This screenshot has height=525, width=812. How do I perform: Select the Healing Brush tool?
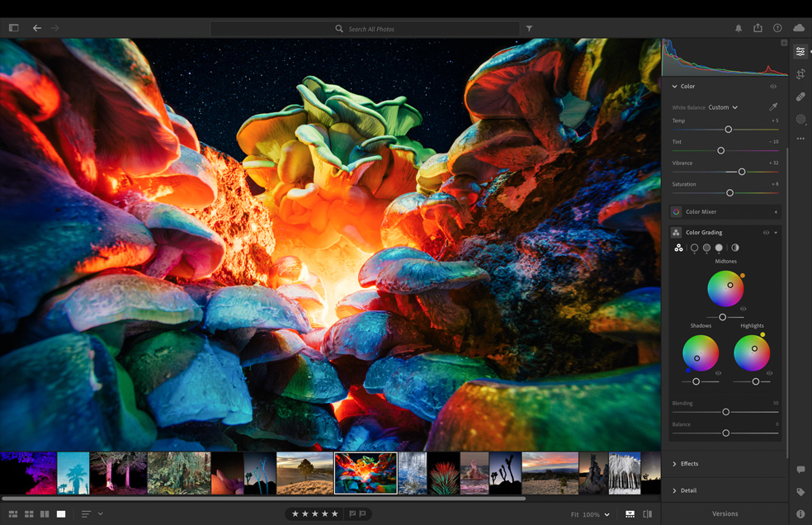coord(800,97)
